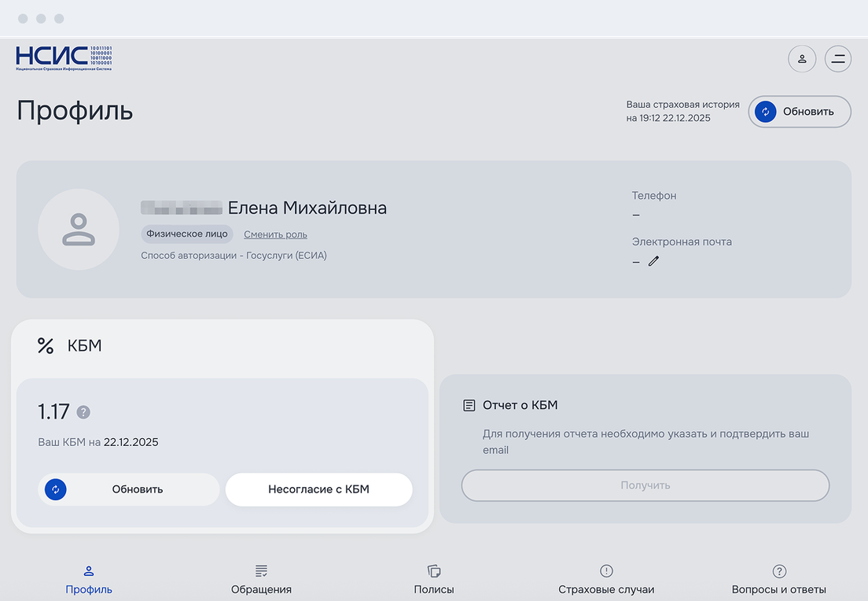This screenshot has height=601, width=868.
Task: Open the Страховые случаи tab
Action: [606, 580]
